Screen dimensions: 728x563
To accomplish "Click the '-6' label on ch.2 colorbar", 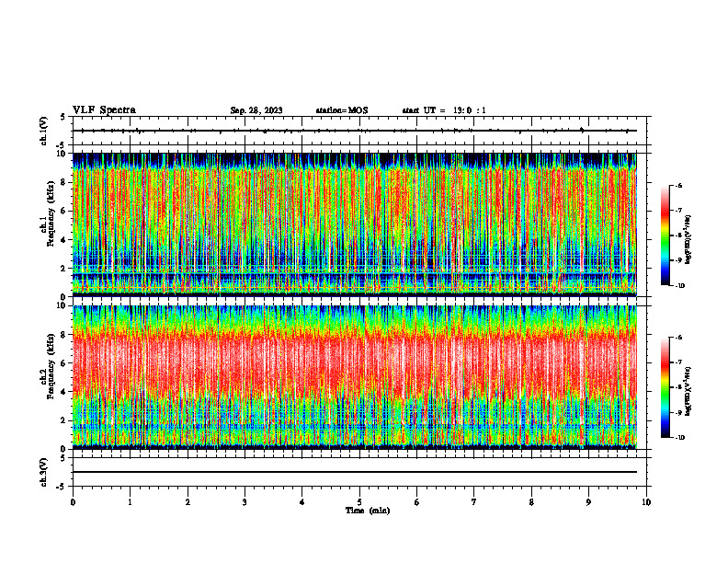I will click(x=679, y=338).
